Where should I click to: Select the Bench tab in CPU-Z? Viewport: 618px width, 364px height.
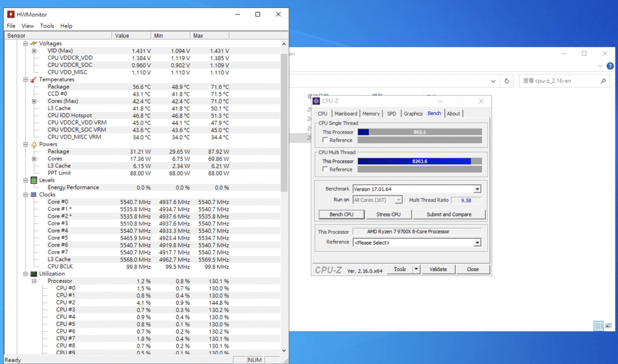coord(435,113)
